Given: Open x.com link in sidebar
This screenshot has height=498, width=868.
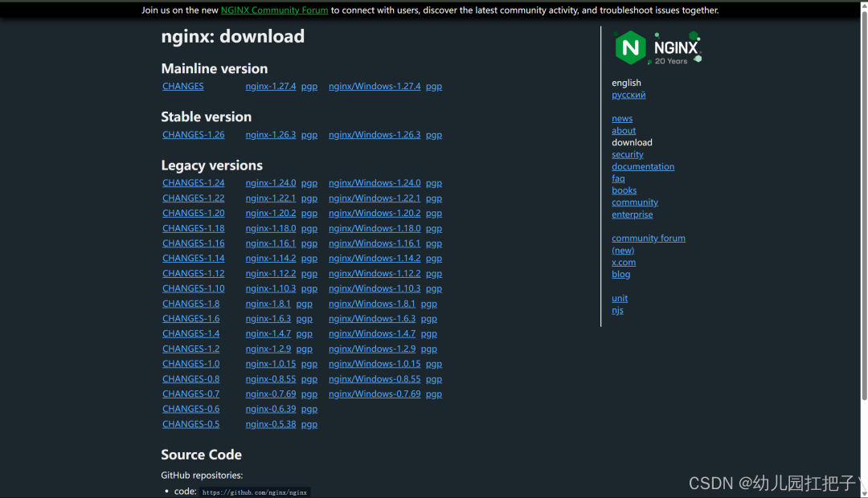Looking at the screenshot, I should pyautogui.click(x=624, y=263).
